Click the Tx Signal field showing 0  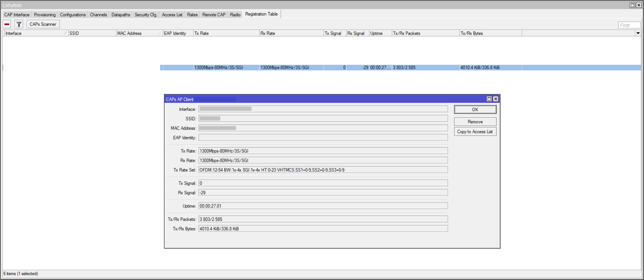[x=323, y=183]
